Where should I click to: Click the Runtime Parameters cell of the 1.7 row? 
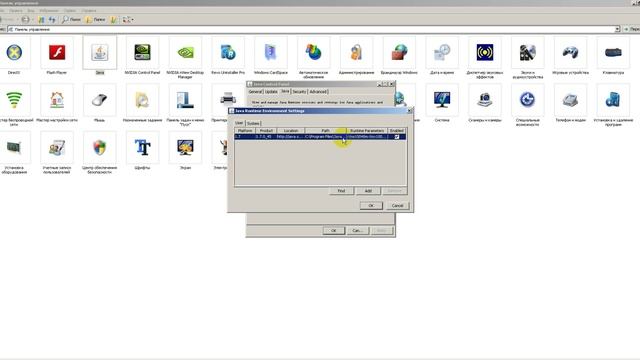pos(367,137)
